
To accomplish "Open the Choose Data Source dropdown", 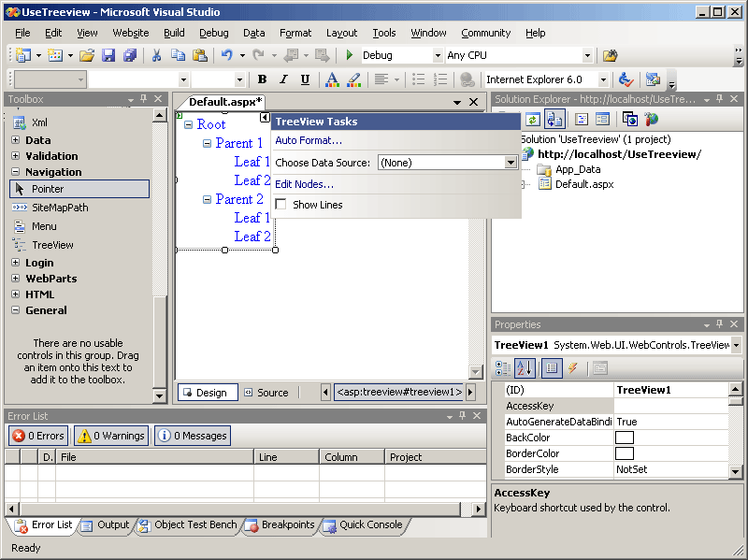I will point(511,163).
